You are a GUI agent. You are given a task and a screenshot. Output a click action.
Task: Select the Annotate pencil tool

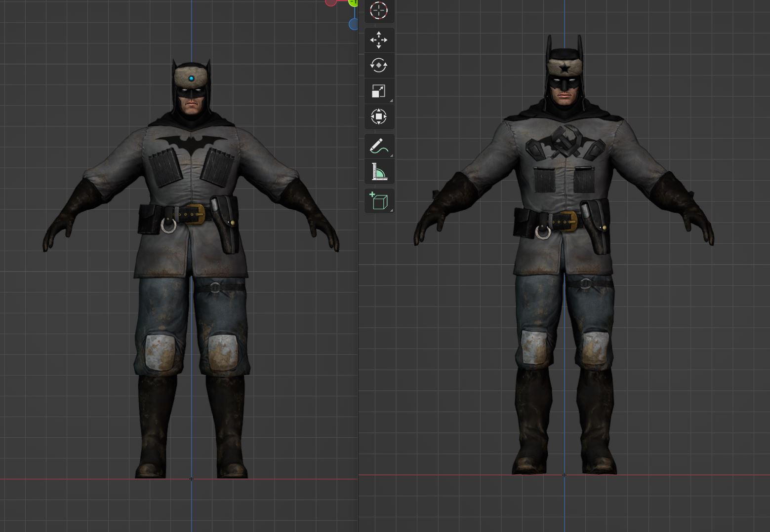379,147
